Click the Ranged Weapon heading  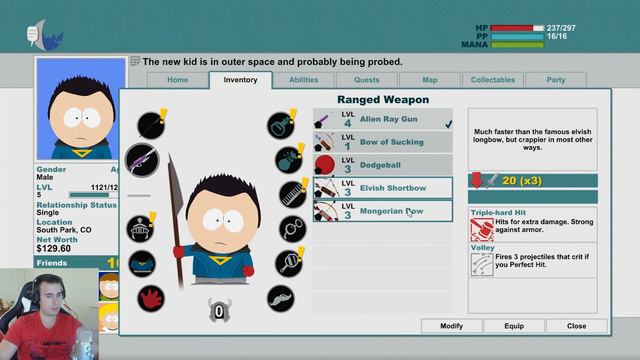(x=383, y=100)
